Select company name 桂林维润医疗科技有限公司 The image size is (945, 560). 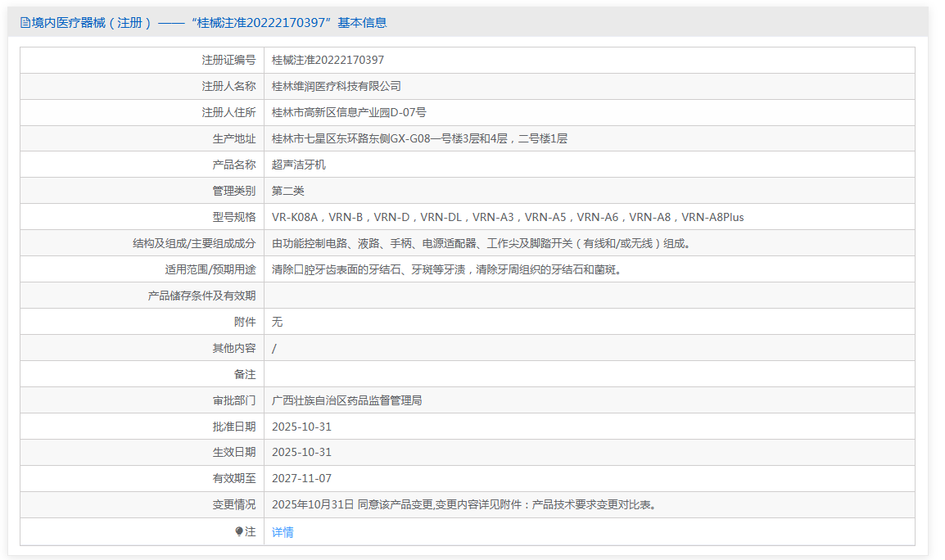(337, 86)
